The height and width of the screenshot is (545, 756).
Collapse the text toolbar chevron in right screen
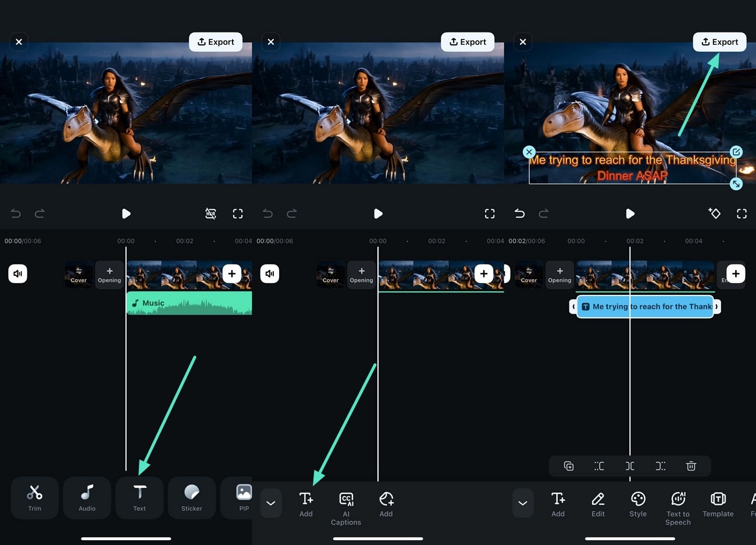pos(523,503)
